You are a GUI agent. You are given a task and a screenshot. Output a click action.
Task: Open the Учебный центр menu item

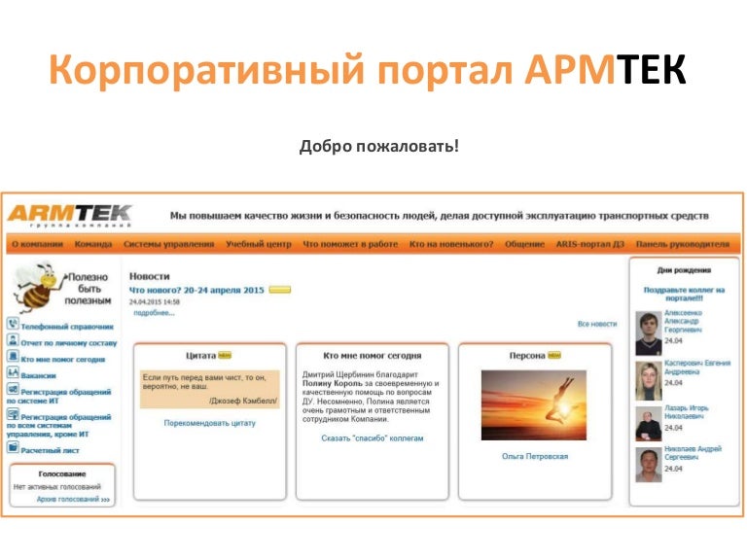coord(259,244)
